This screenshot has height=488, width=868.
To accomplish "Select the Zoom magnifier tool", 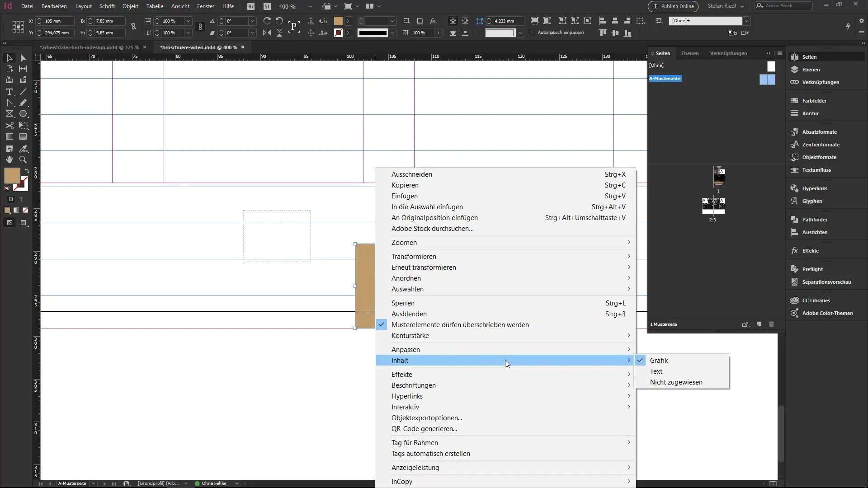I will point(23,160).
